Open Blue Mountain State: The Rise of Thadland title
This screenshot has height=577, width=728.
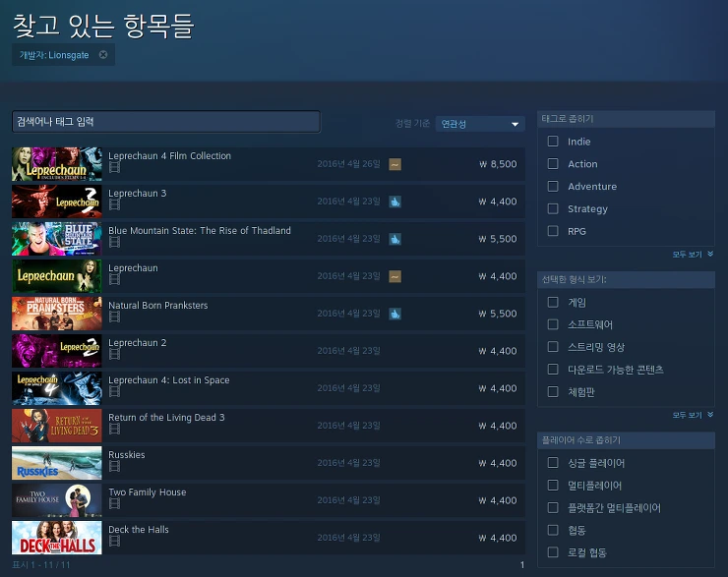200,231
